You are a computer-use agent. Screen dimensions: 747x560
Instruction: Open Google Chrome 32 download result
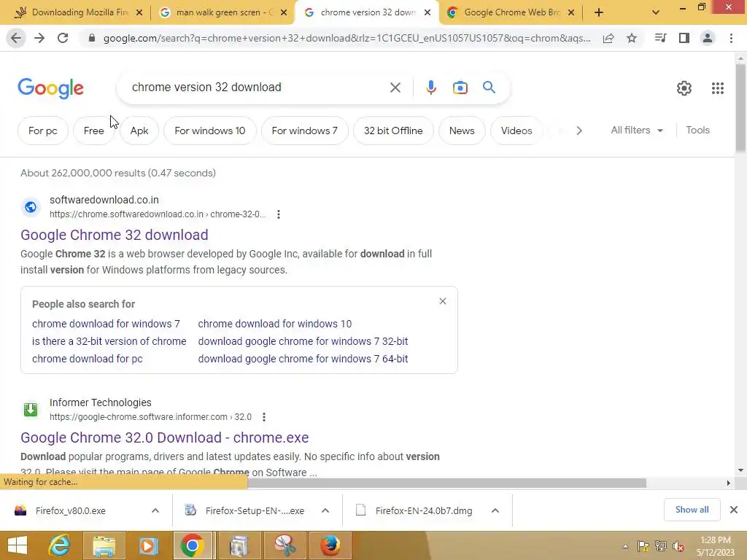(115, 235)
